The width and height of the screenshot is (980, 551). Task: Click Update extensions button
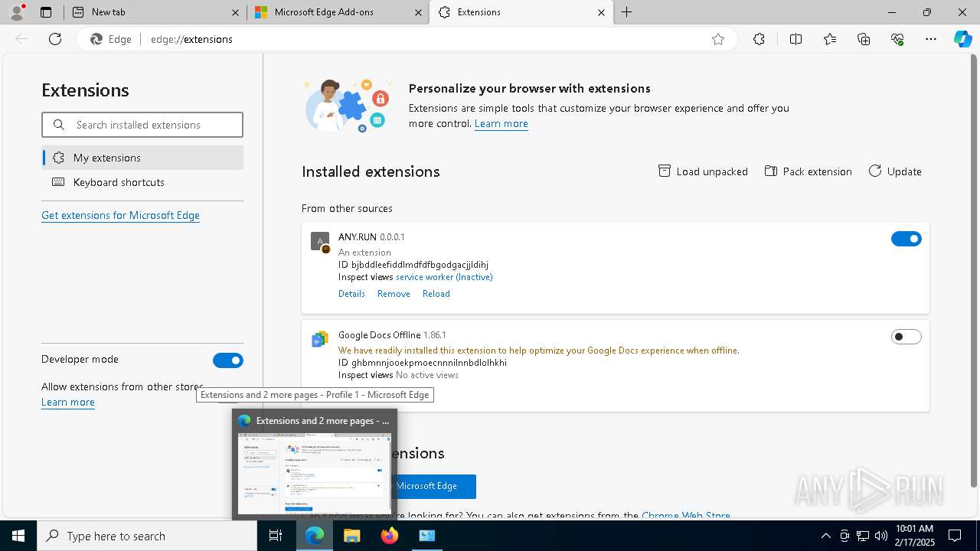click(895, 171)
